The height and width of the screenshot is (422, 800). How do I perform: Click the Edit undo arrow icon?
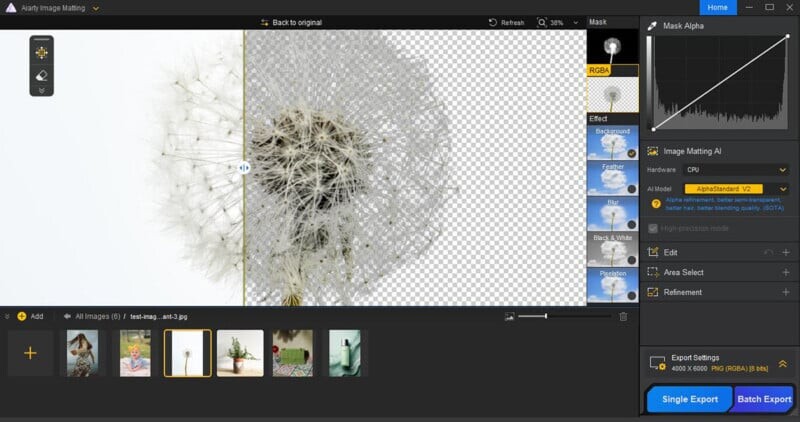tap(768, 253)
